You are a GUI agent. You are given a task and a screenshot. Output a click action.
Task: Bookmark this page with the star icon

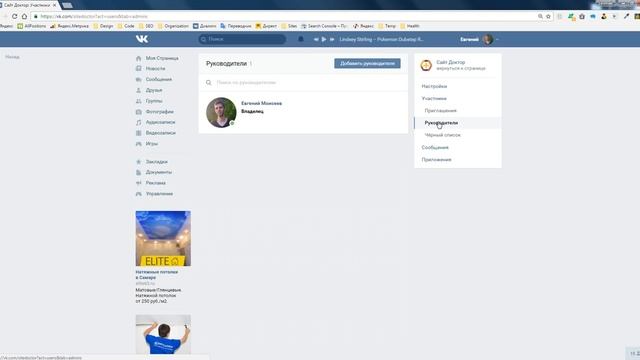549,16
